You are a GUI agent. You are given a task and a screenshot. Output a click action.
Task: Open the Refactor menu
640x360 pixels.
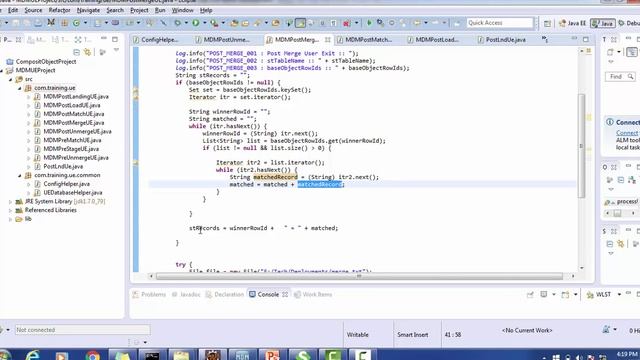pos(59,10)
